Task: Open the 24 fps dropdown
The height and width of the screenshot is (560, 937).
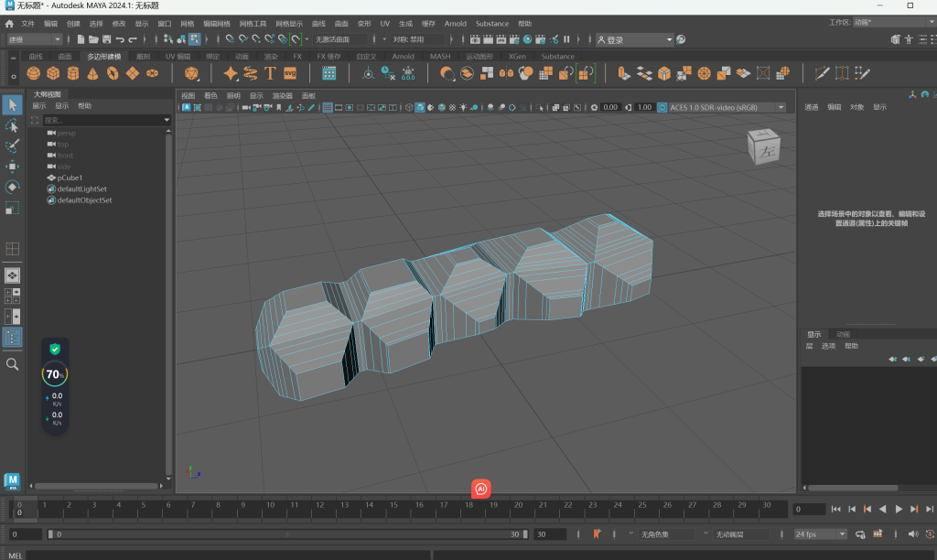Action: [821, 534]
